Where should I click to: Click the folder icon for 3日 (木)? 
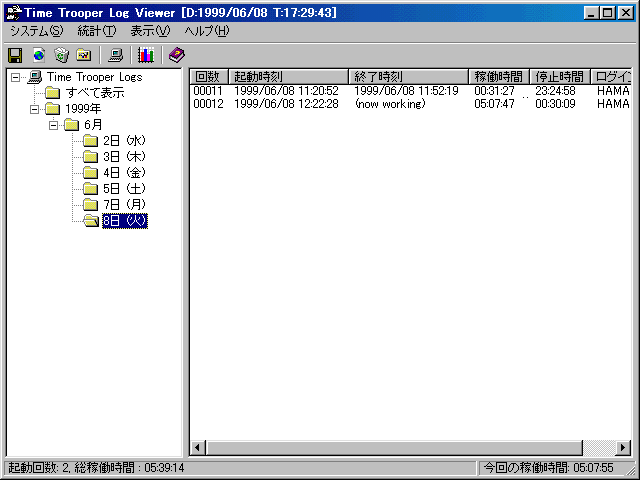(90, 157)
